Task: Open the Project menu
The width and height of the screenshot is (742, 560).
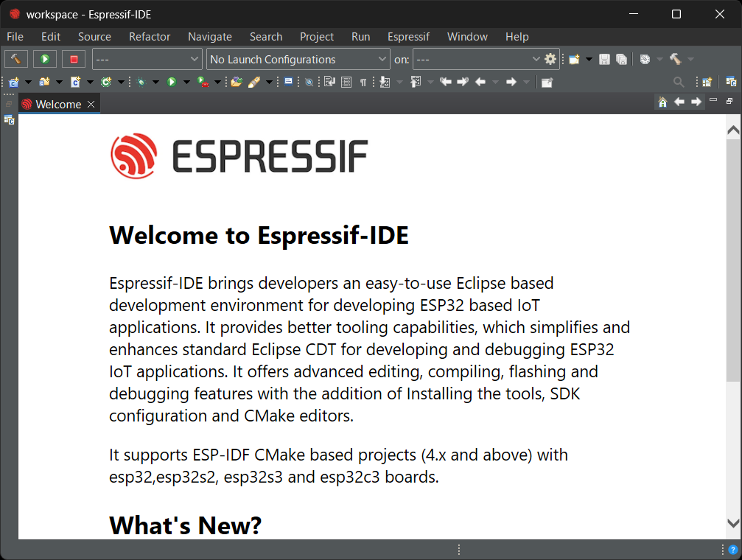Action: (317, 36)
